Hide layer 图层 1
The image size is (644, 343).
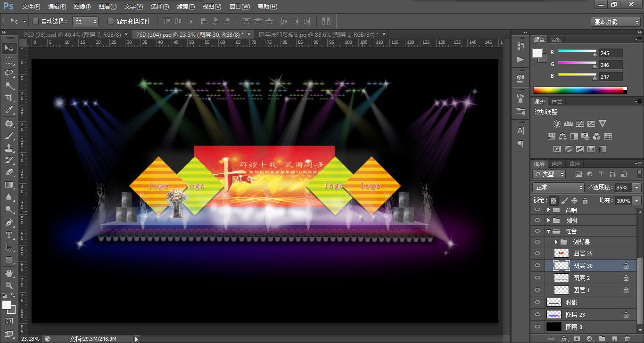pos(537,290)
